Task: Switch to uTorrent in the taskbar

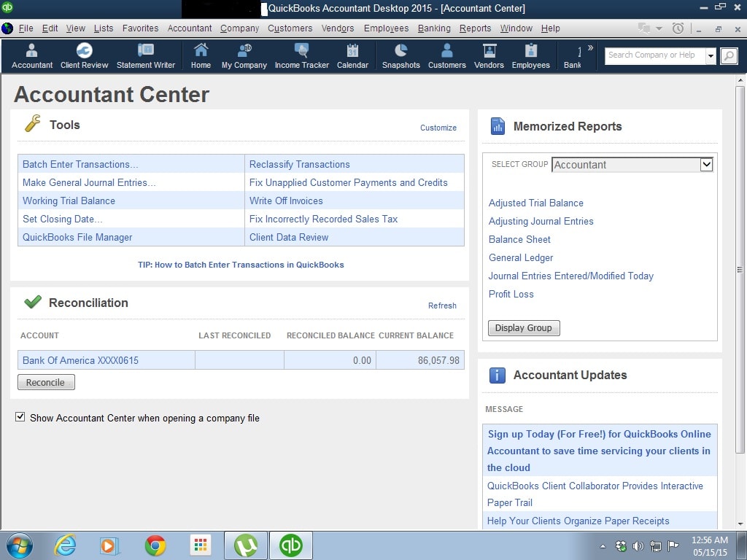Action: point(245,545)
